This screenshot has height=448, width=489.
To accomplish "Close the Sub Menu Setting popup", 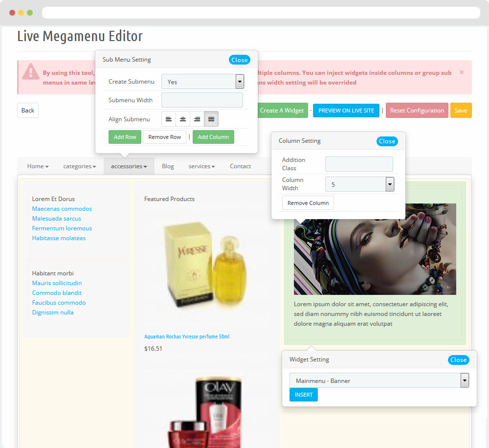I will pyautogui.click(x=239, y=60).
